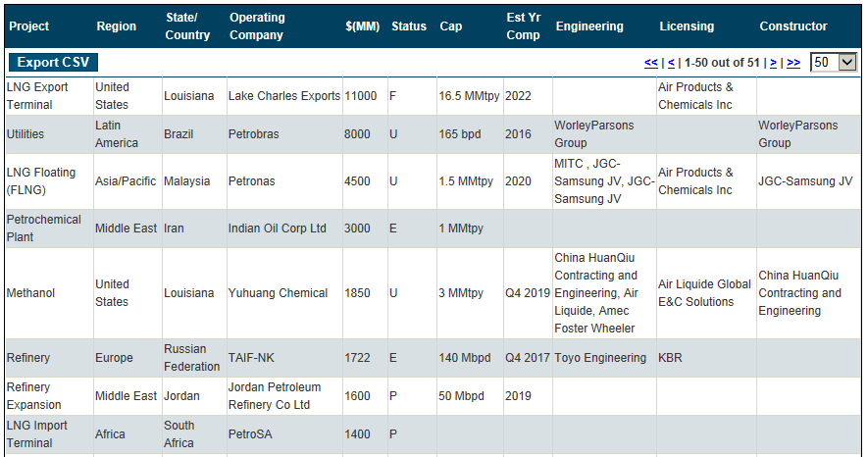Select the 'MITC , JGC-Samsung JV' engineering cell
The height and width of the screenshot is (457, 868).
click(x=604, y=180)
